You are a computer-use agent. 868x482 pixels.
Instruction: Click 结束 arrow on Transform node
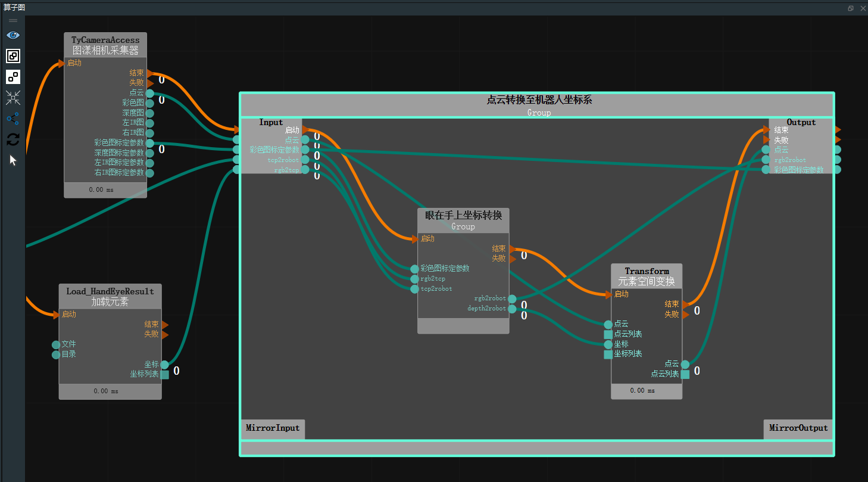pos(686,304)
